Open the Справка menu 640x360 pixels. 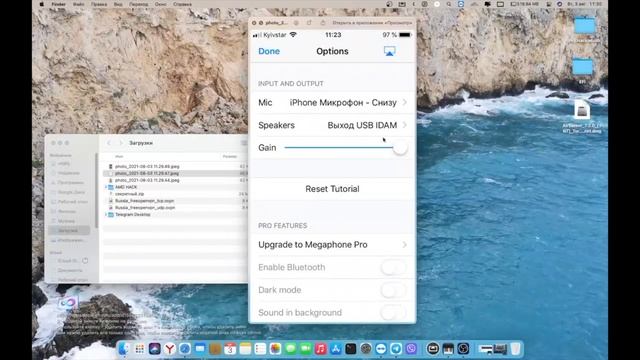[x=182, y=4]
